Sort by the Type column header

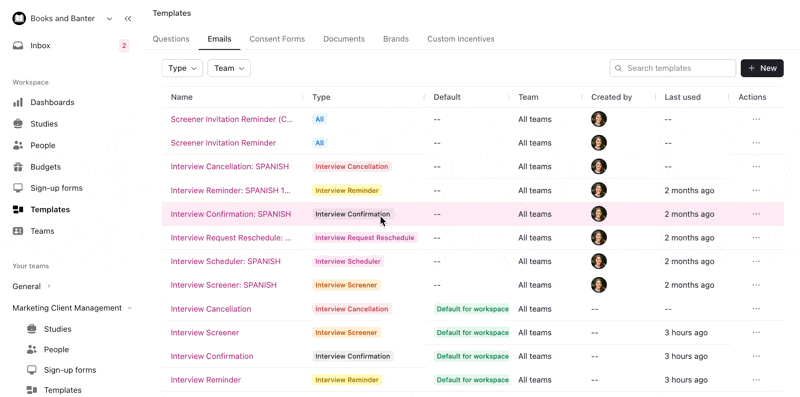click(321, 97)
